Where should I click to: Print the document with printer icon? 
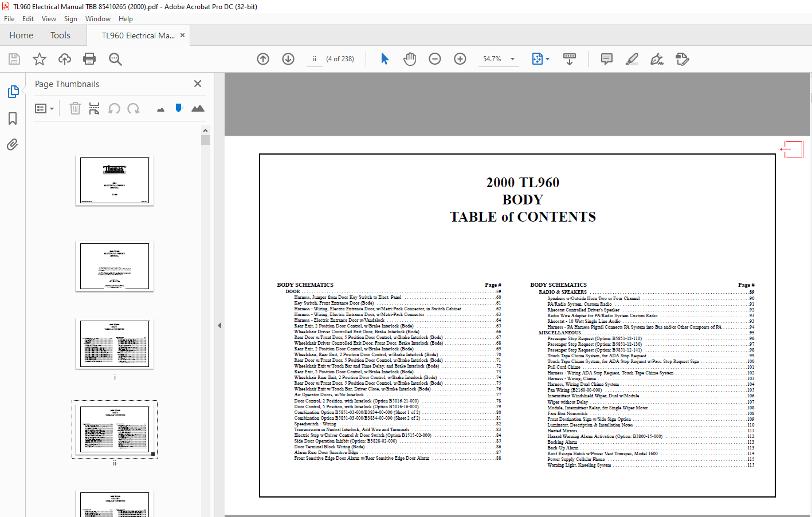tap(89, 59)
